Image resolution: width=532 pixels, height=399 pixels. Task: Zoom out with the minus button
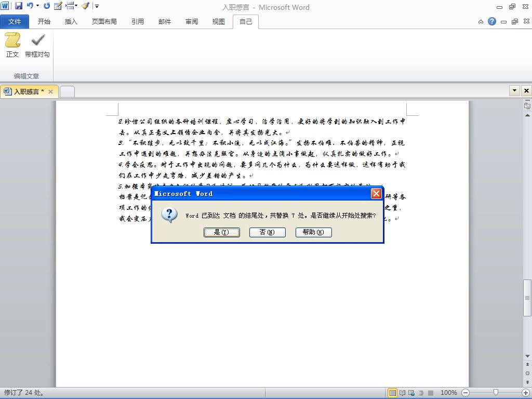click(466, 393)
